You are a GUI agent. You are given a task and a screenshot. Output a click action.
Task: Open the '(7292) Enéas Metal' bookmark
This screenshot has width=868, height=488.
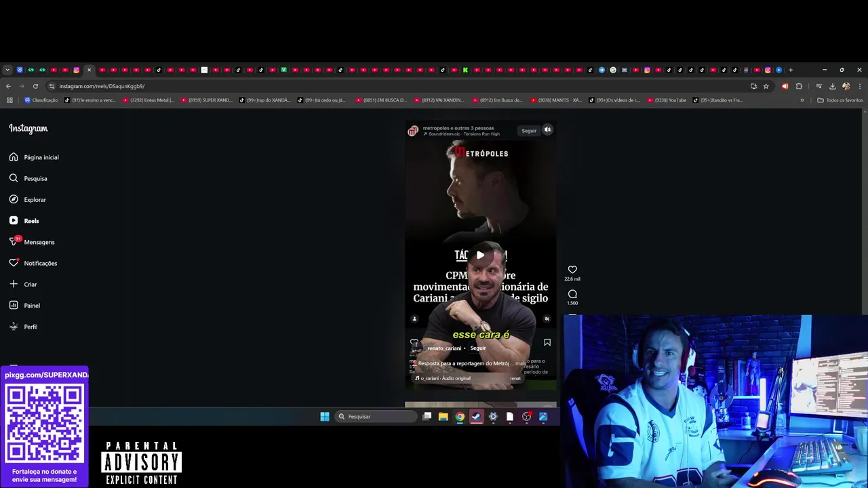(x=149, y=100)
